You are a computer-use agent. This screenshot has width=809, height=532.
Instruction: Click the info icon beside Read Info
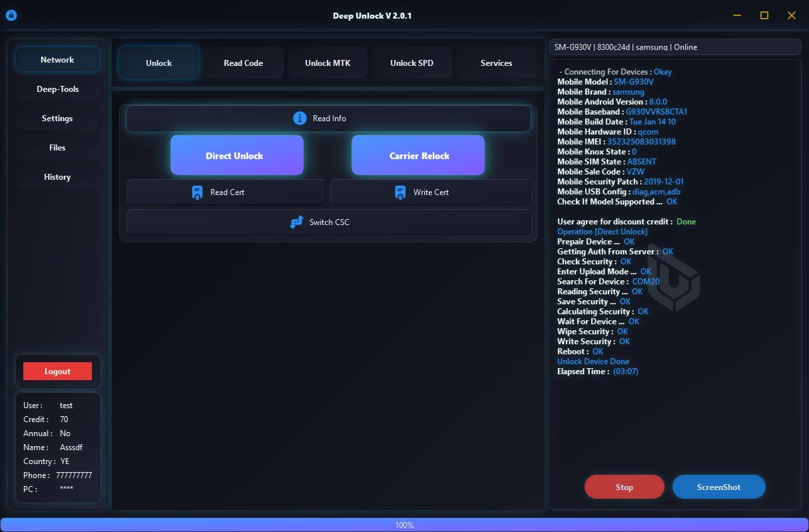(x=299, y=118)
